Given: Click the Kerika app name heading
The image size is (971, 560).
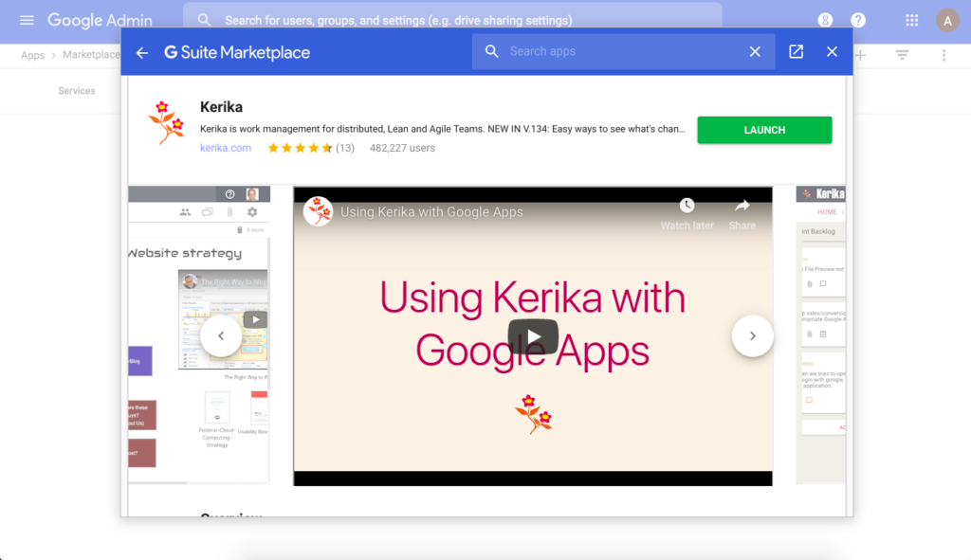Looking at the screenshot, I should 221,107.
